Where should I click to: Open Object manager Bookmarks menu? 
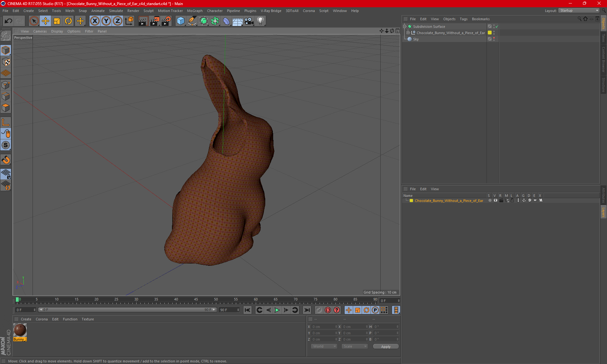click(x=481, y=19)
